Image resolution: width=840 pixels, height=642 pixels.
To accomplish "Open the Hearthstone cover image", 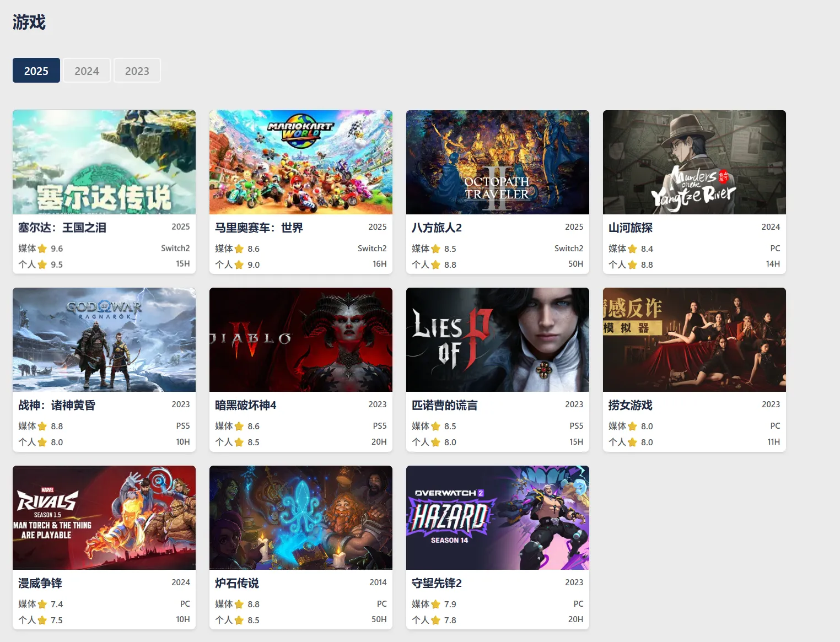I will pos(301,517).
